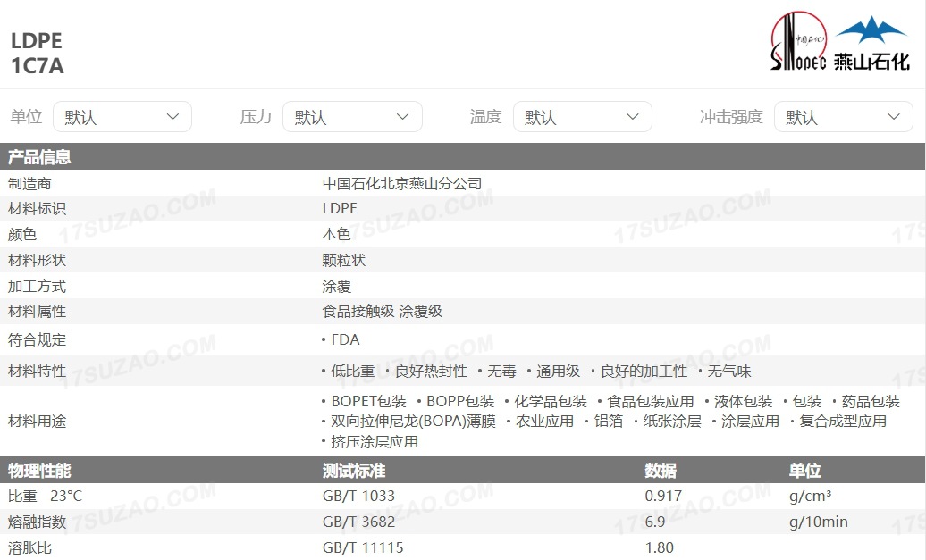926x560 pixels.
Task: Click the 制造商 row label
Action: (x=29, y=183)
